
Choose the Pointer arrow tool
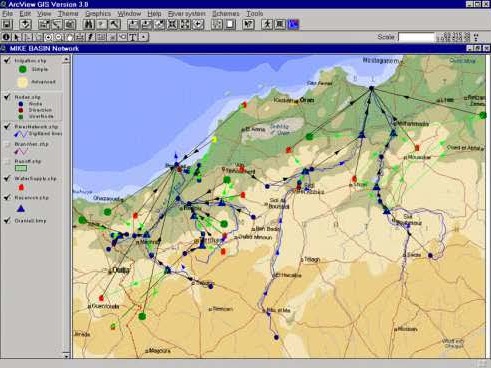click(x=16, y=37)
